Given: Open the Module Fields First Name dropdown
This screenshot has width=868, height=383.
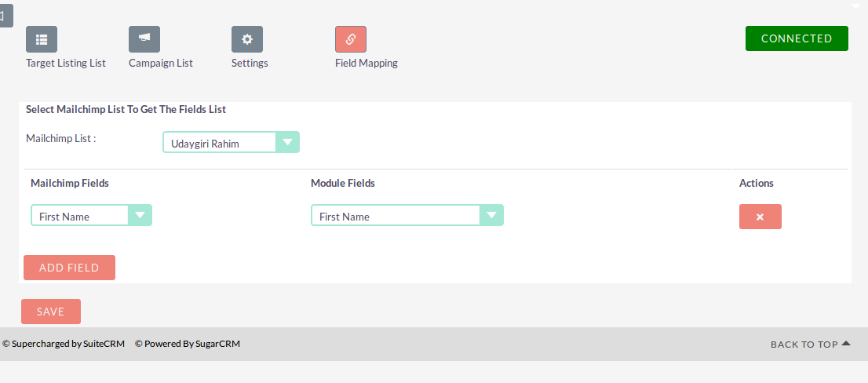Looking at the screenshot, I should [407, 215].
